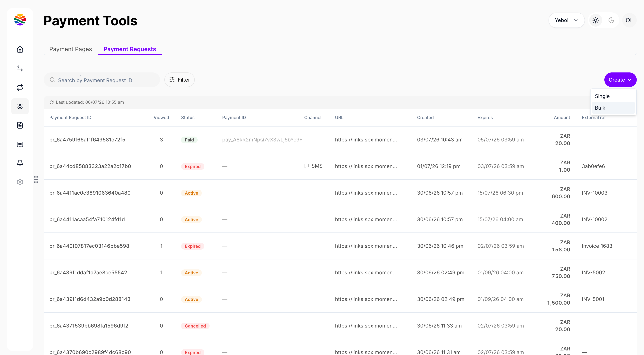644x355 pixels.
Task: Click the sidebar drag handle dots
Action: tap(36, 180)
